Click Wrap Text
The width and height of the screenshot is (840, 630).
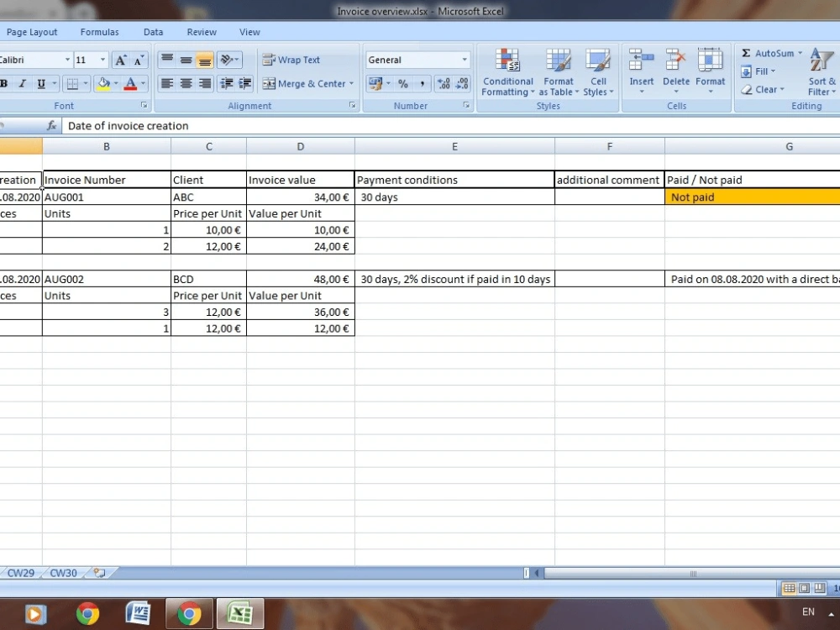291,60
